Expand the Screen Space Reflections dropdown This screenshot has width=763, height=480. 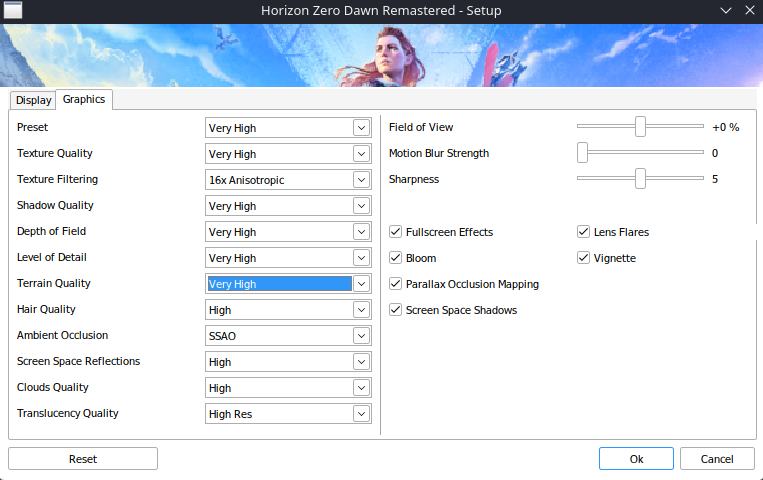tap(288, 362)
